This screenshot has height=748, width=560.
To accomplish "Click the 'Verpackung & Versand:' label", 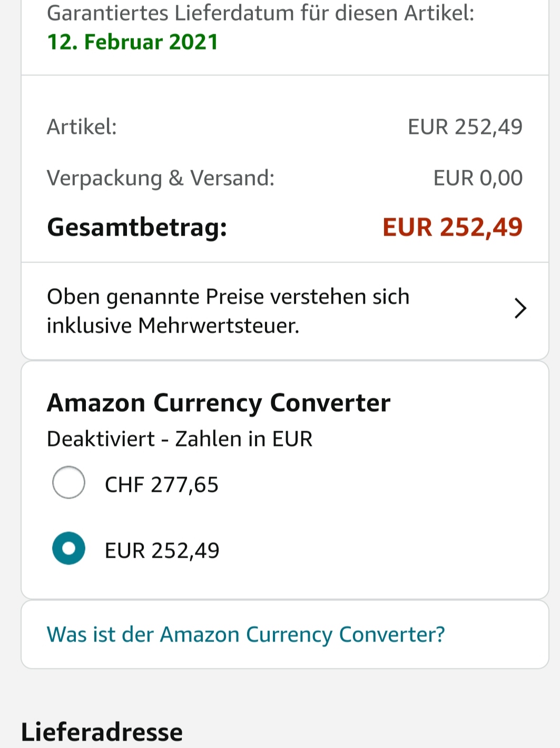I will pos(161,178).
